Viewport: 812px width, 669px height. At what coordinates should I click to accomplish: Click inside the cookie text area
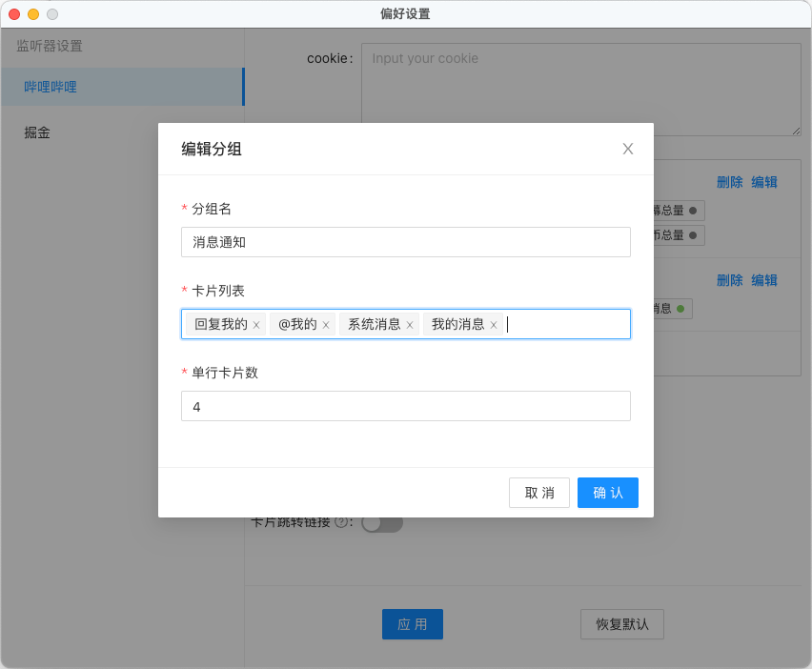point(580,90)
